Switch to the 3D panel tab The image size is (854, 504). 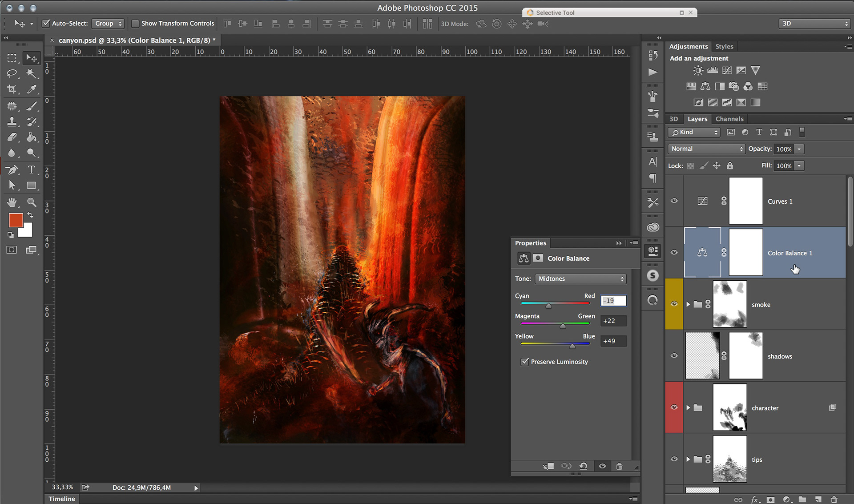coord(674,119)
